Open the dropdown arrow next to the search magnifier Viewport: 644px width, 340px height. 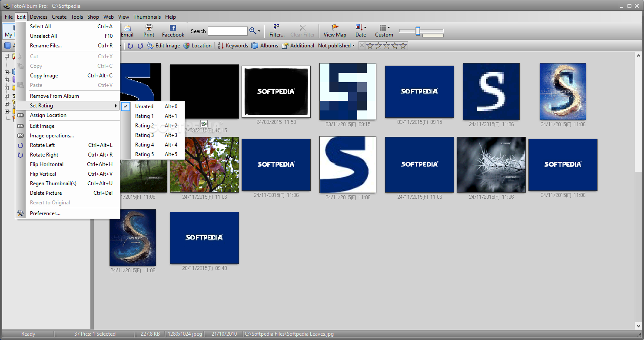259,31
